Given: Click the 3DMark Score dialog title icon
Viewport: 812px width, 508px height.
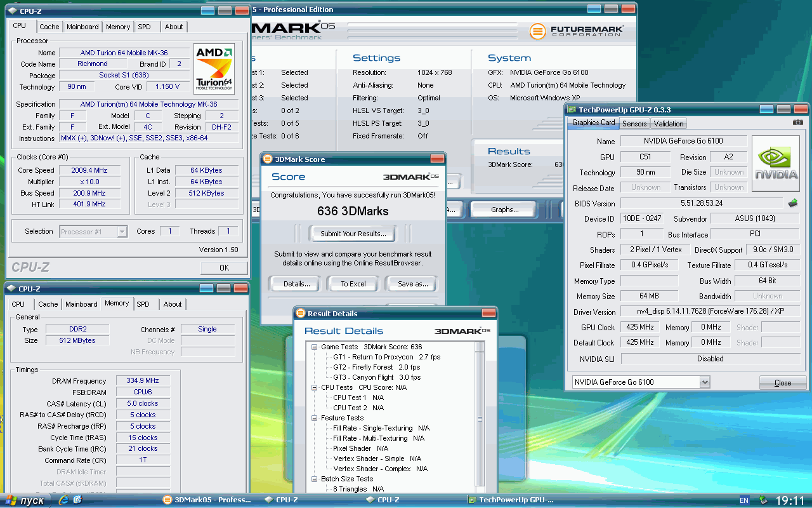Looking at the screenshot, I should click(x=268, y=159).
